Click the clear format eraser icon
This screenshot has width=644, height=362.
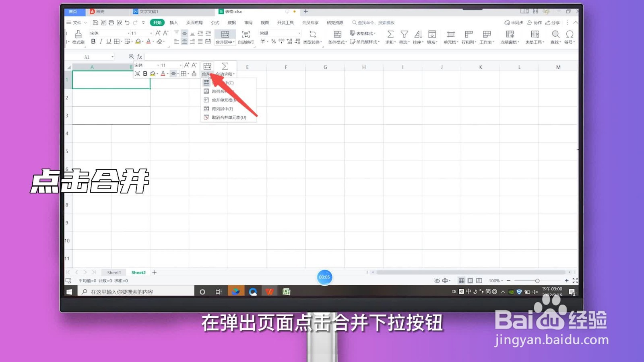pyautogui.click(x=159, y=41)
